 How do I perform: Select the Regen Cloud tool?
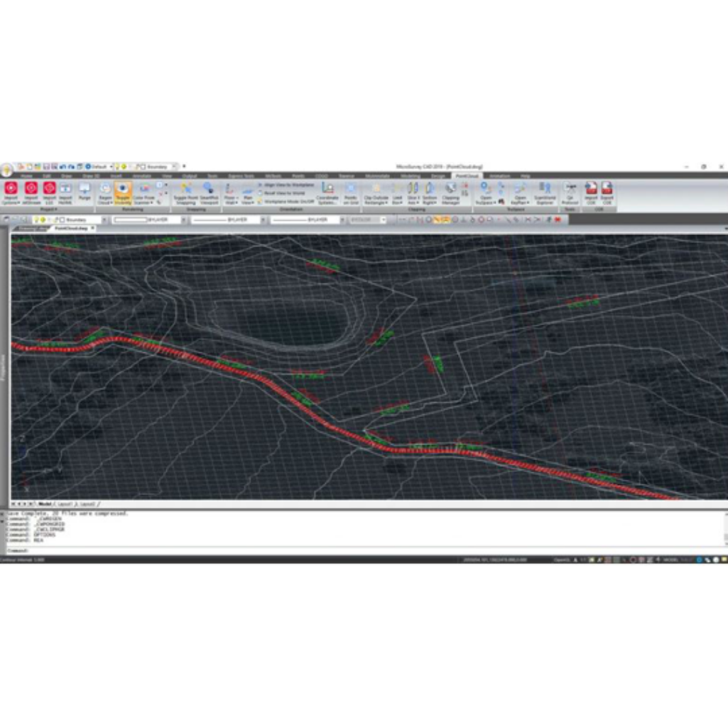pyautogui.click(x=105, y=192)
